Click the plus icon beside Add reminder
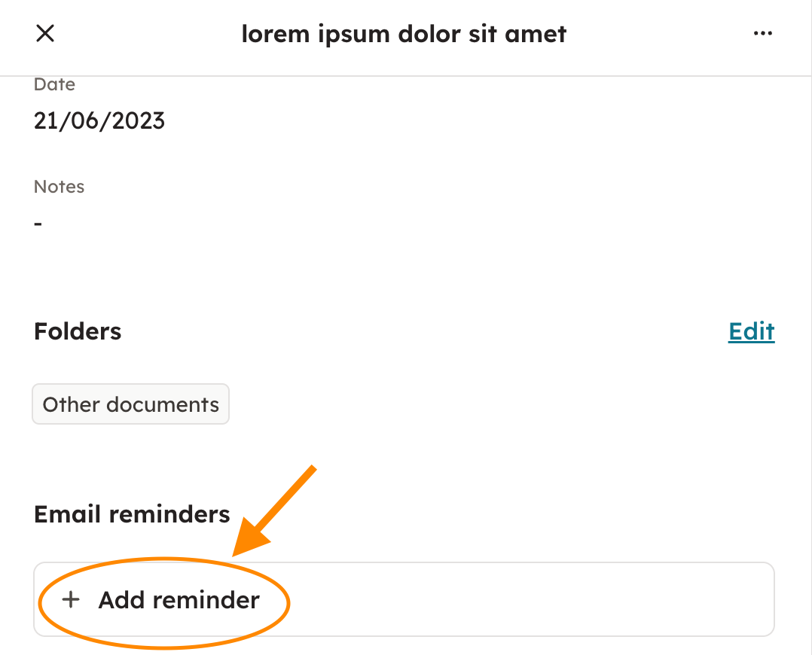The height and width of the screenshot is (655, 812). [x=71, y=600]
